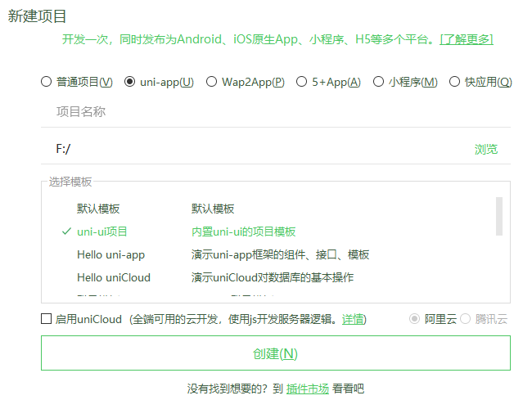Screen dimensions: 532x400
Task: Click the template list scrollbar thumb
Action: [x=498, y=216]
